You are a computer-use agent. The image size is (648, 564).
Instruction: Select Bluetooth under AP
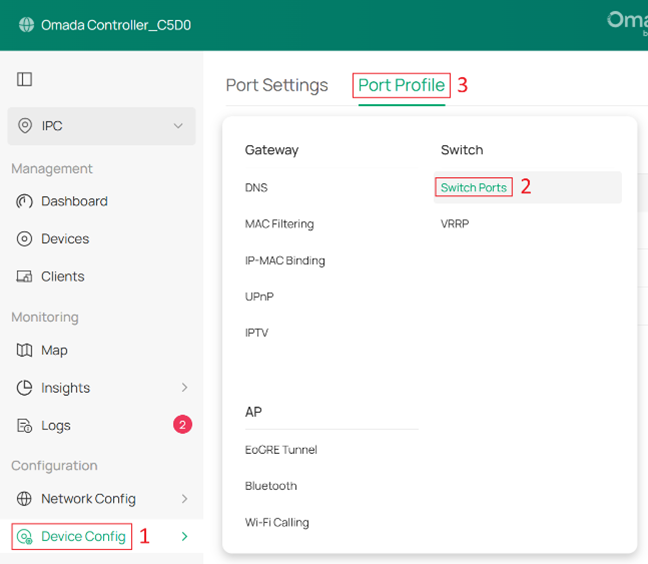pyautogui.click(x=271, y=486)
